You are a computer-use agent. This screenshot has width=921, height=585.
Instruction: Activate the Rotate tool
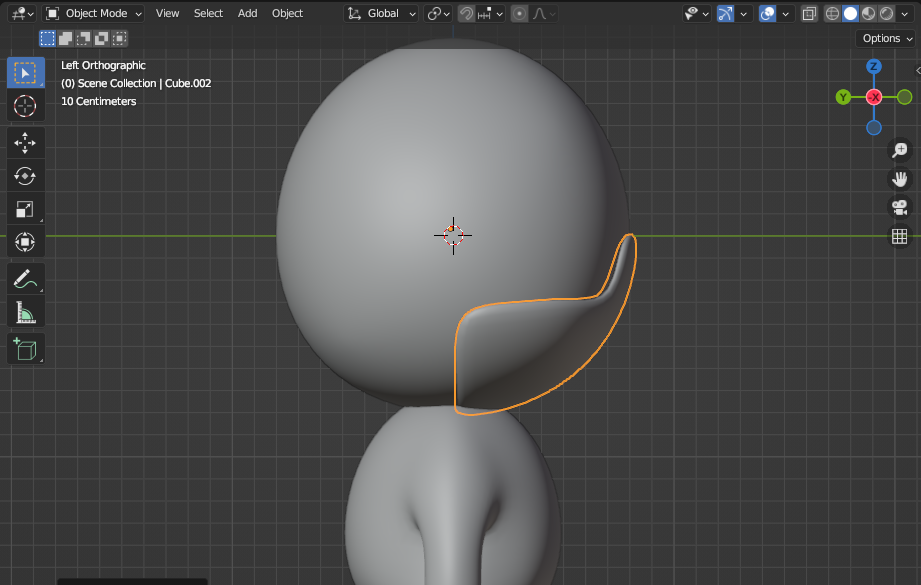pos(26,176)
